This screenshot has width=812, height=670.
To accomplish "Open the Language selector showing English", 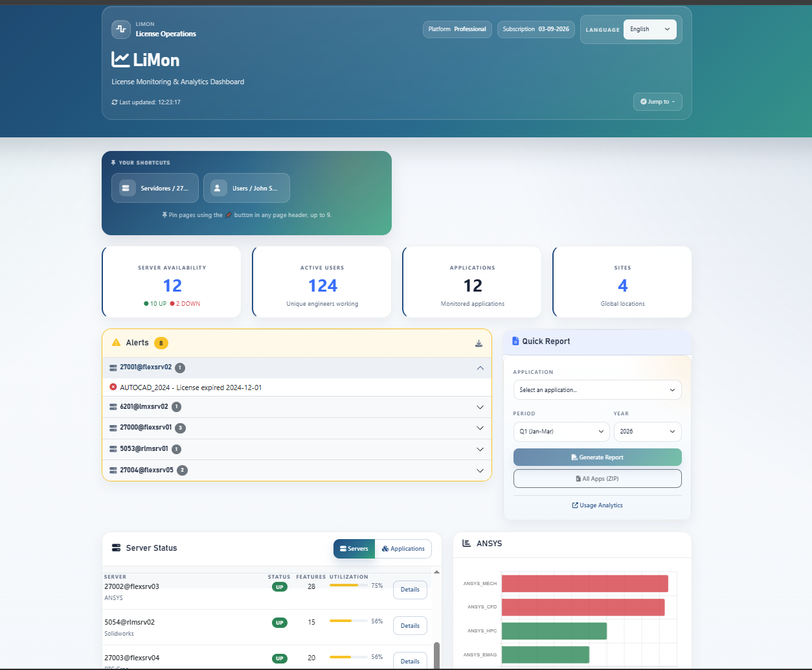I will coord(649,29).
